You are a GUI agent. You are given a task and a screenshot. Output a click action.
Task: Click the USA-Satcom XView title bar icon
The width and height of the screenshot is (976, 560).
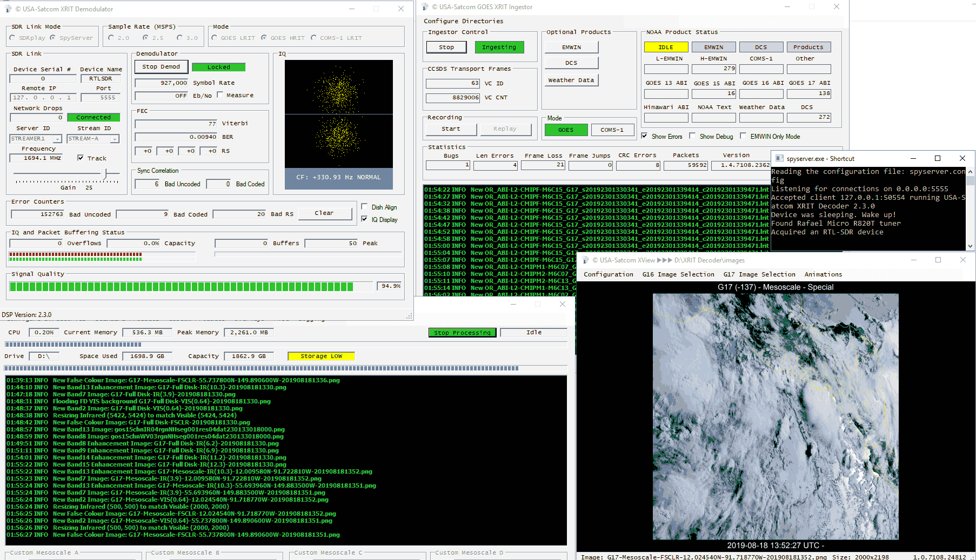585,260
